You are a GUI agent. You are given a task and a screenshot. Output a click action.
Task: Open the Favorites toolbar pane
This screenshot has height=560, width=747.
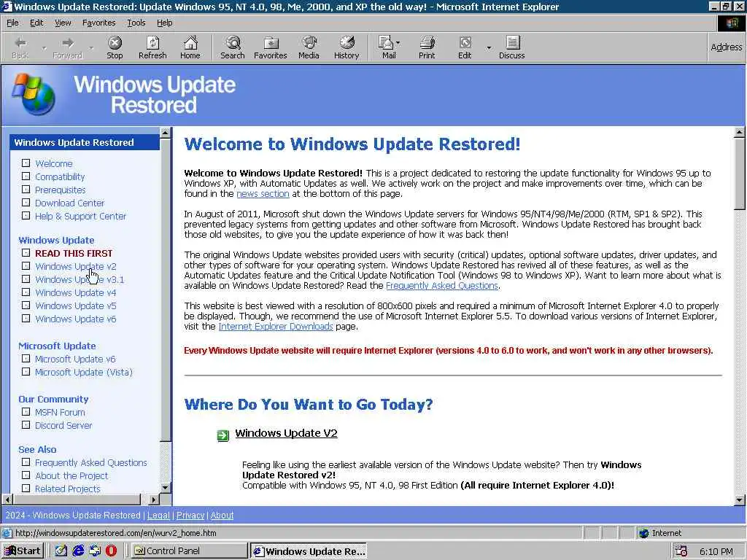tap(271, 47)
